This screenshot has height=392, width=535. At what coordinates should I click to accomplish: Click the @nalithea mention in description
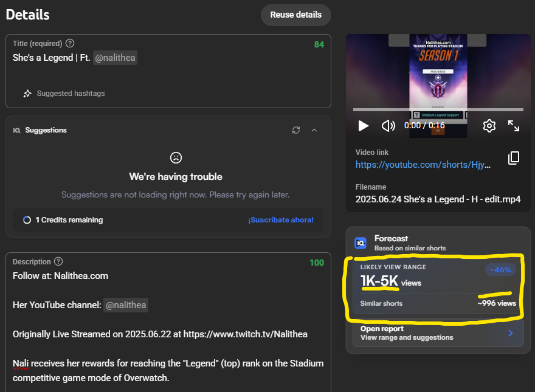126,305
